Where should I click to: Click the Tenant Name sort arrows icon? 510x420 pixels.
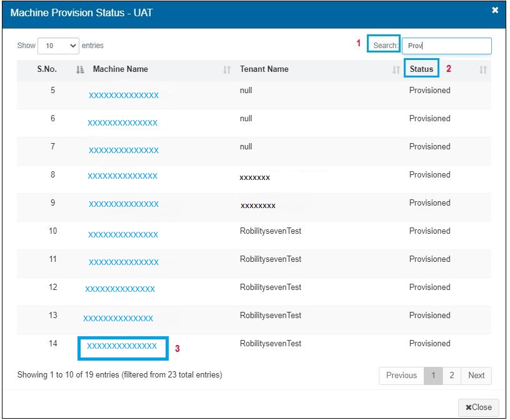[x=396, y=70]
